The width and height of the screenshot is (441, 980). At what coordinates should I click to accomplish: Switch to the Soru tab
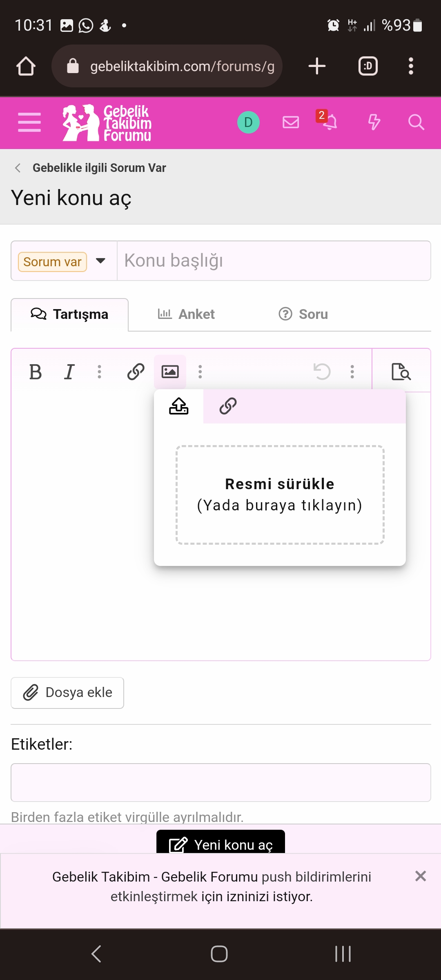tap(303, 314)
